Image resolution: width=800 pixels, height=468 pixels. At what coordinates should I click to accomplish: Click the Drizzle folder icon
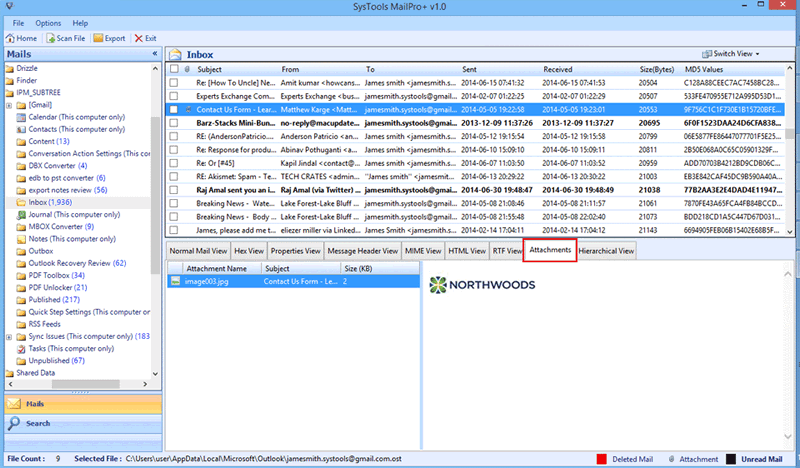pyautogui.click(x=9, y=68)
